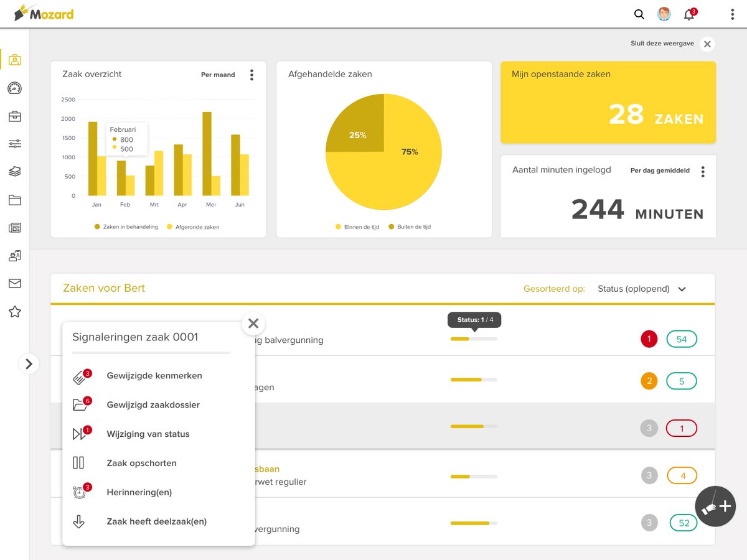This screenshot has height=560, width=747.
Task: Click red priority badge 1
Action: [649, 339]
